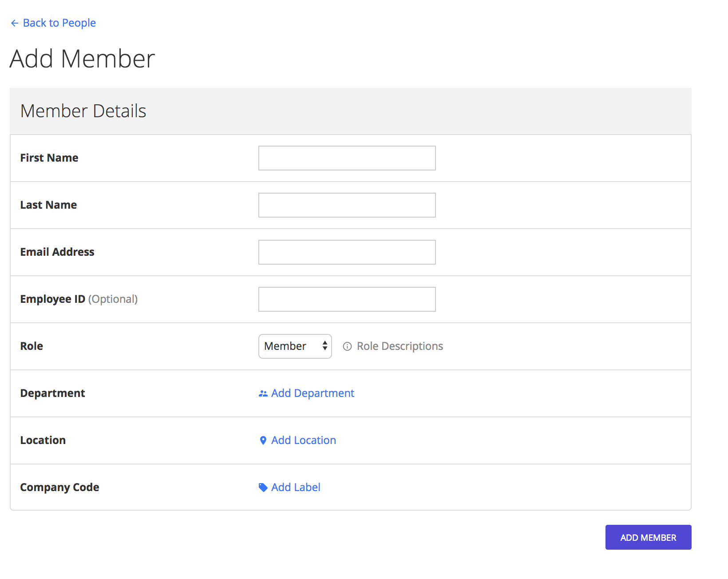Click the Member Details section header
The image size is (728, 579).
click(83, 111)
